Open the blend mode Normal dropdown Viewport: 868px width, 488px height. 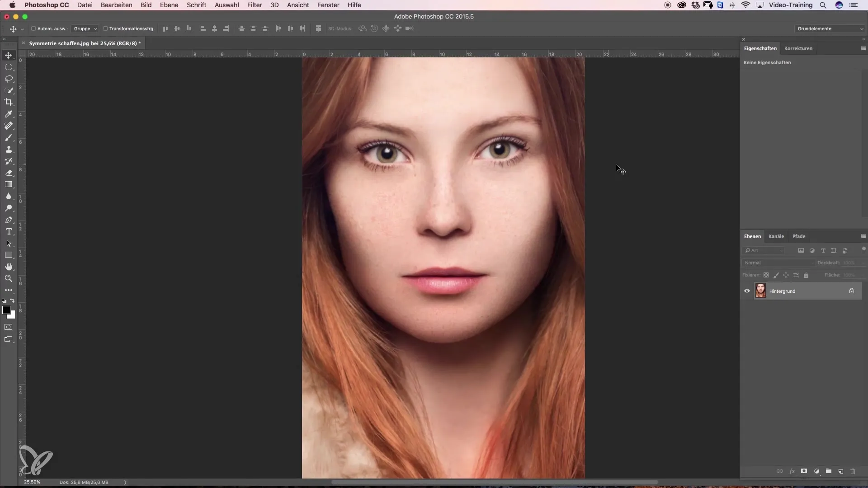pyautogui.click(x=778, y=263)
